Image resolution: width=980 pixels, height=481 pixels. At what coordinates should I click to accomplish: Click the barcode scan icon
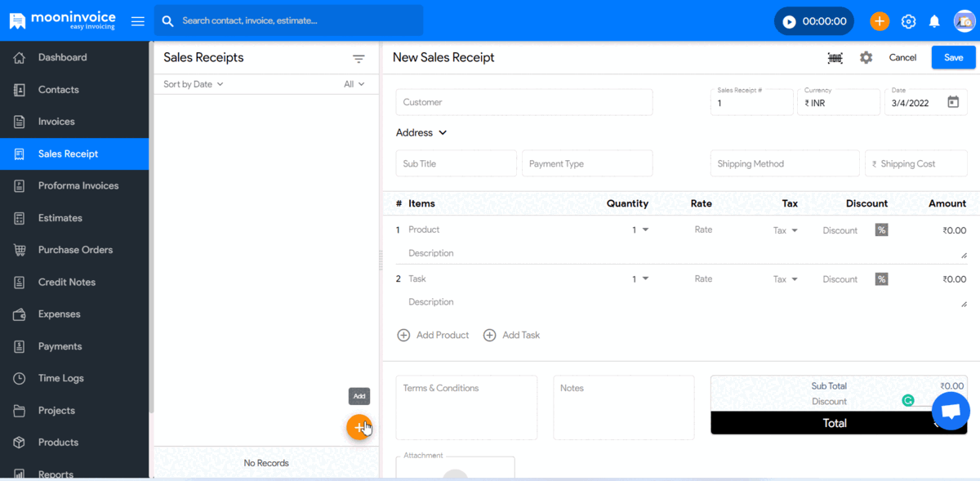[835, 58]
